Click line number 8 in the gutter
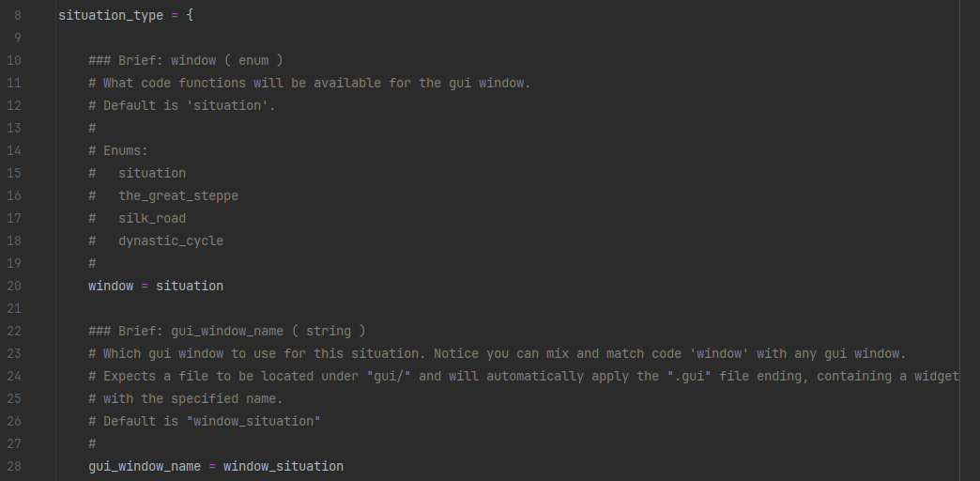This screenshot has width=980, height=481. pos(17,16)
